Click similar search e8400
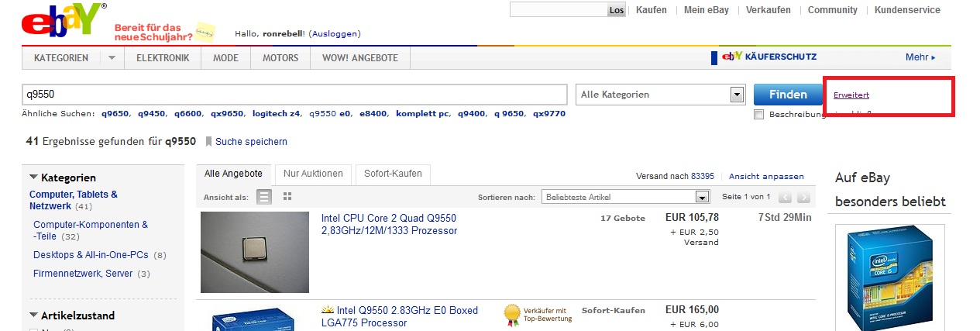The image size is (980, 331). pos(373,114)
